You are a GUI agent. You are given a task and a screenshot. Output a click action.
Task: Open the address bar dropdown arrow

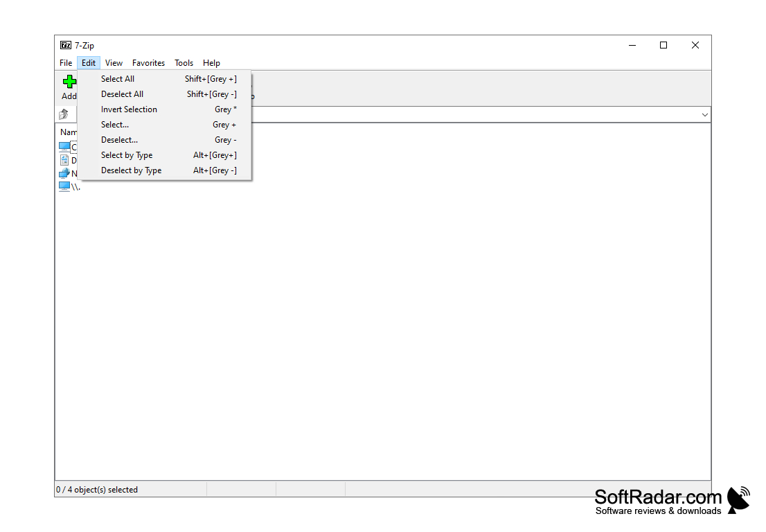coord(704,114)
